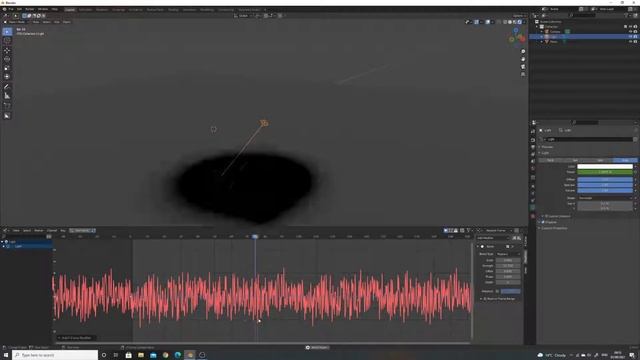Open Blender from the Windows taskbar
Screen dimensions: 640x360
pyautogui.click(x=190, y=355)
